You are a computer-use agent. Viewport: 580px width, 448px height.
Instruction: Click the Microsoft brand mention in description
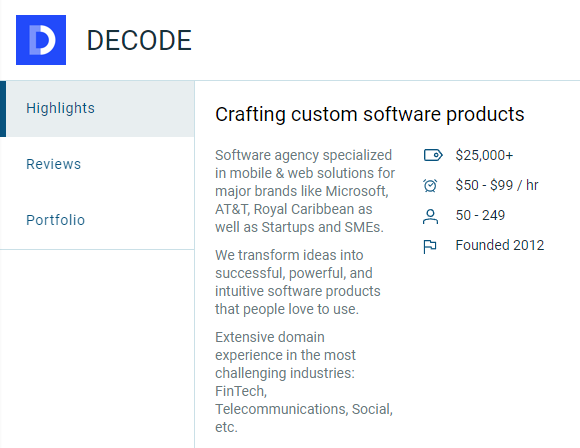tap(356, 191)
